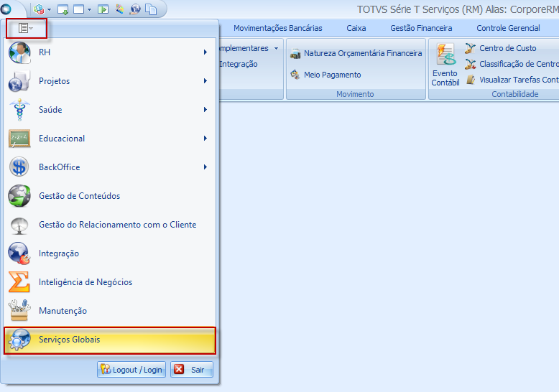This screenshot has width=559, height=392.
Task: Select Gestão do Relacionamento com o Cliente
Action: click(x=109, y=225)
